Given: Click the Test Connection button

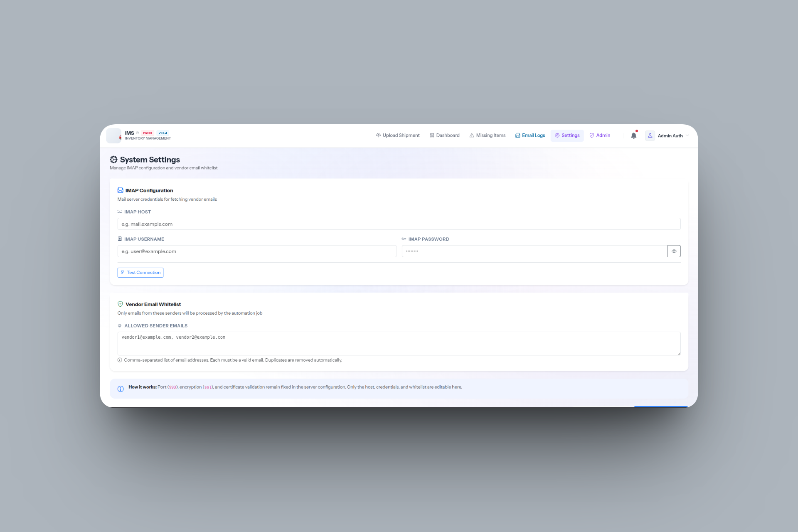Looking at the screenshot, I should pyautogui.click(x=140, y=273).
